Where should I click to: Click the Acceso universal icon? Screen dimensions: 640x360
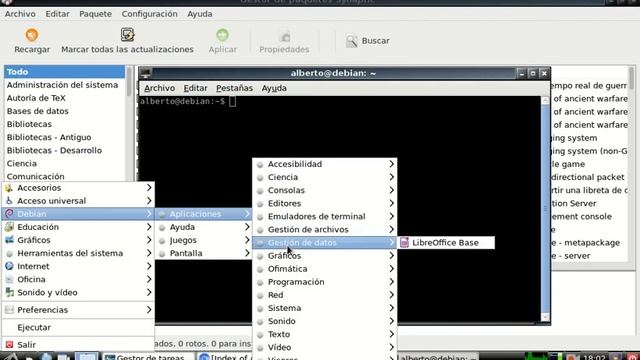click(9, 201)
